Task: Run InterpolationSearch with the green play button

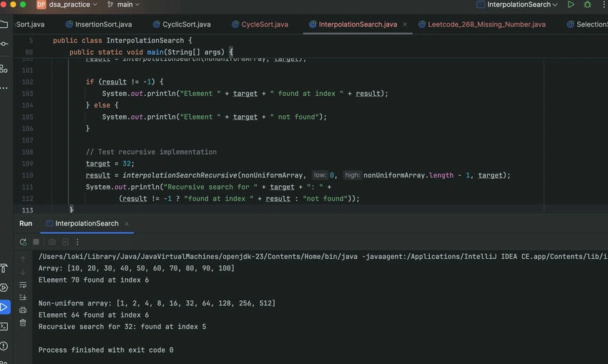Action: point(571,5)
